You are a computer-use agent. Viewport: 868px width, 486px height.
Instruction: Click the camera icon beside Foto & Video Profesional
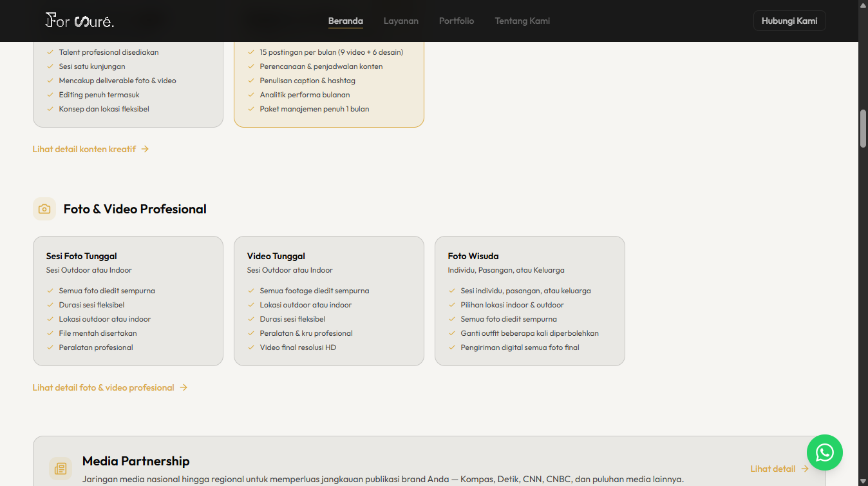(x=44, y=209)
